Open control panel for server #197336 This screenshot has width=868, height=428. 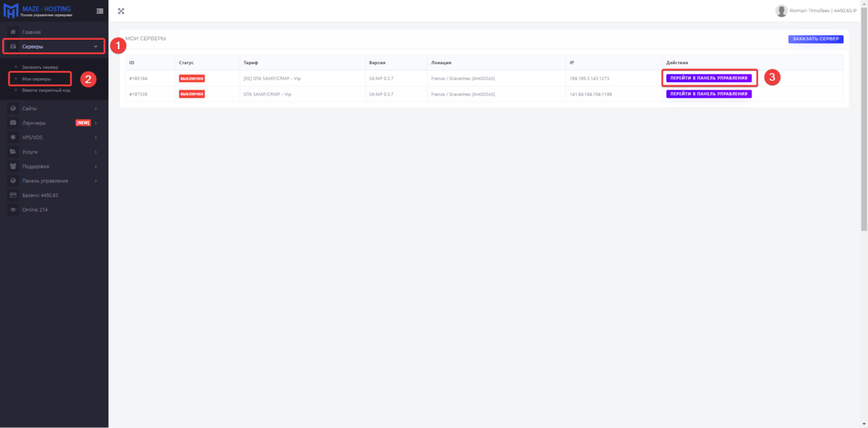pyautogui.click(x=708, y=94)
